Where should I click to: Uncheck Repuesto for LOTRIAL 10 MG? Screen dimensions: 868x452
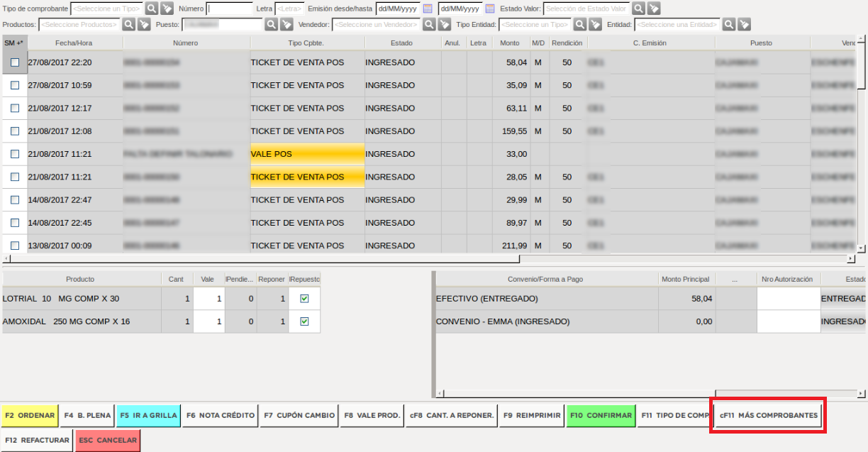coord(304,299)
